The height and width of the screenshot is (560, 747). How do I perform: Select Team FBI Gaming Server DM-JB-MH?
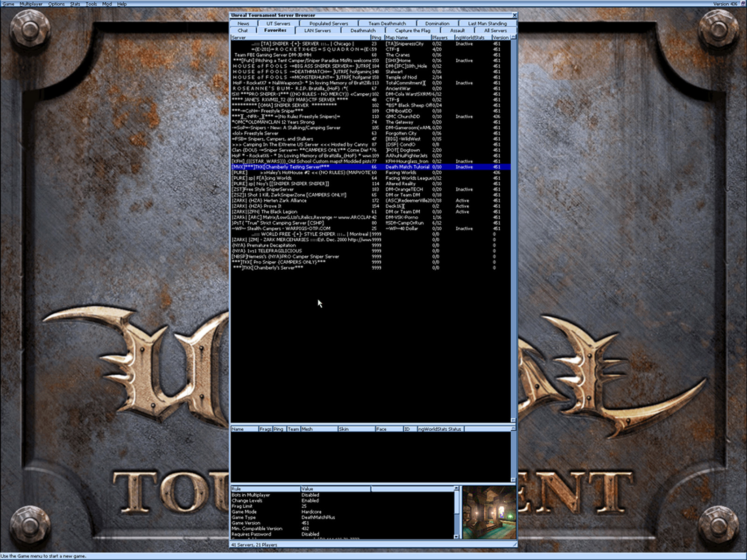pos(371,55)
